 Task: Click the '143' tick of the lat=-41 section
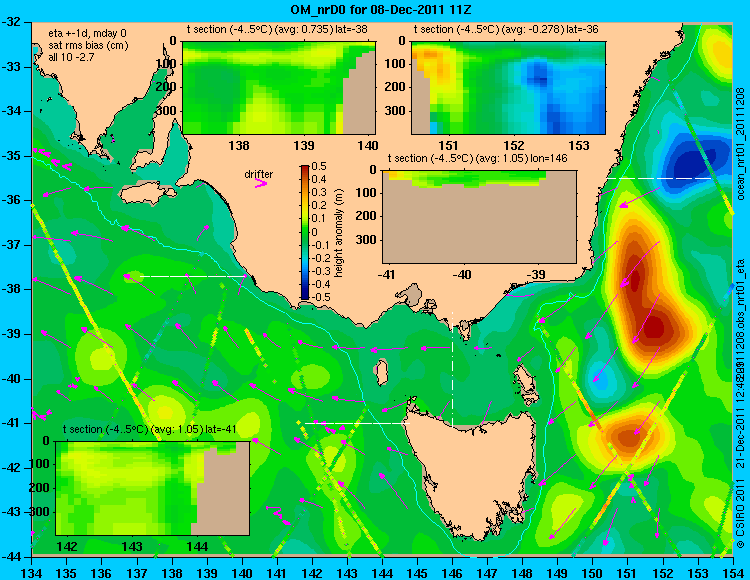tap(132, 547)
